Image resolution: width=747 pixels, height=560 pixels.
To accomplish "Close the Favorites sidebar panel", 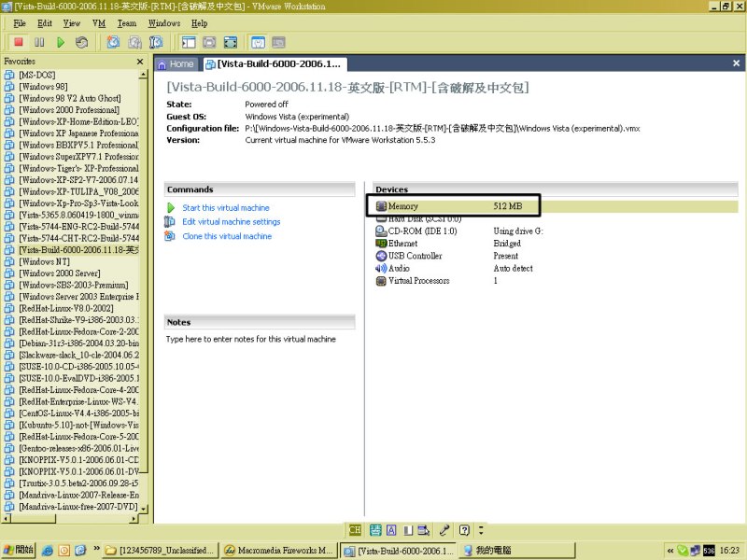I will click(x=140, y=62).
